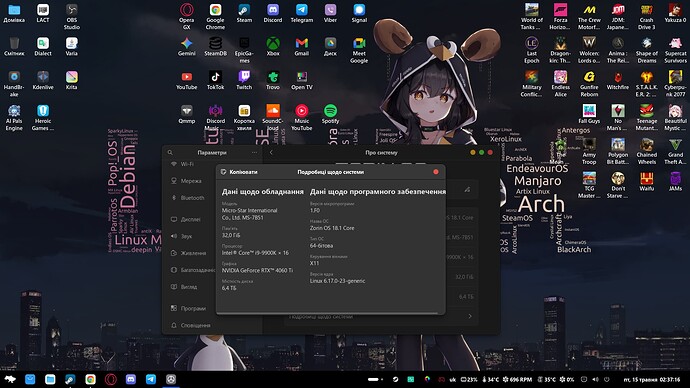Select the '6,4 ТБ' disk capacity in dialog
Viewport: 690px width, 388px height.
(229, 288)
